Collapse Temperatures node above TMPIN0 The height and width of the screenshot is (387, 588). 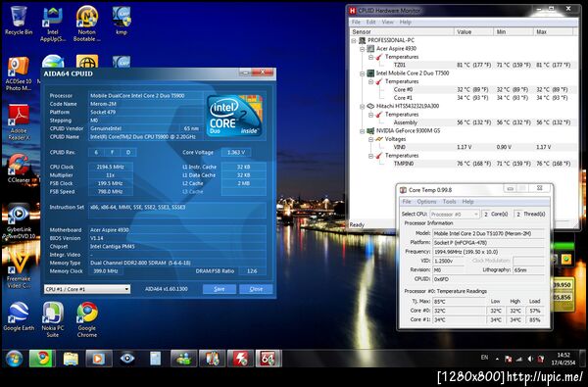pos(370,156)
